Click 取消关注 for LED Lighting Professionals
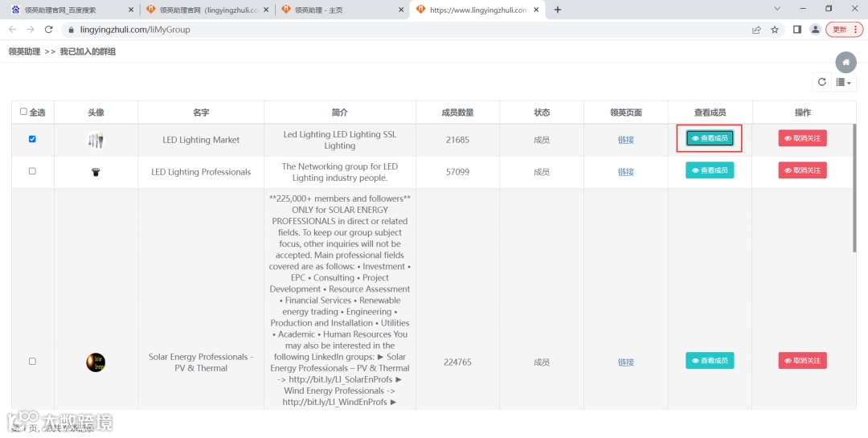This screenshot has width=868, height=438. pyautogui.click(x=802, y=170)
